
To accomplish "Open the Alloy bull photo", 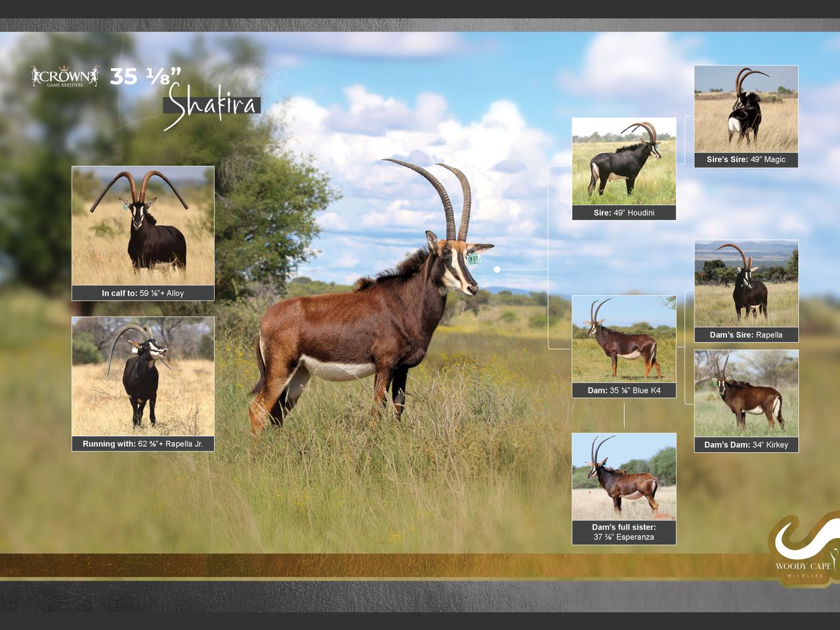I will tap(143, 226).
